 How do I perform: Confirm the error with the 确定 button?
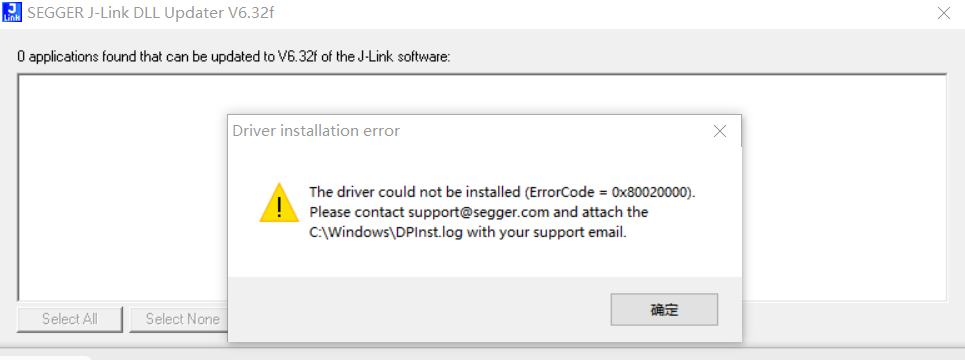point(664,310)
